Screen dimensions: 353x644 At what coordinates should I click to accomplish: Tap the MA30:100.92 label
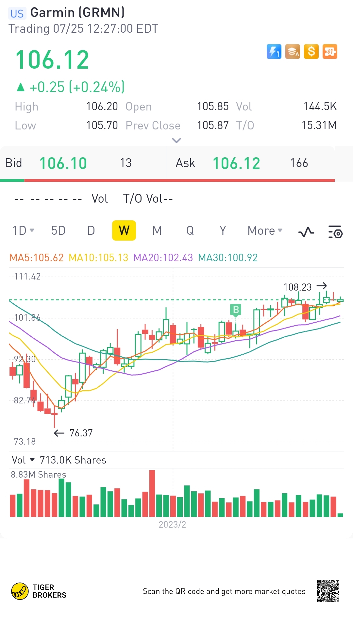pyautogui.click(x=228, y=258)
